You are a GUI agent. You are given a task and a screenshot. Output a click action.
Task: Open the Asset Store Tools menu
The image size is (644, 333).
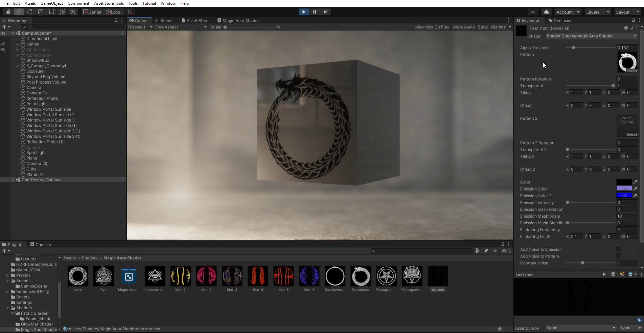point(109,3)
